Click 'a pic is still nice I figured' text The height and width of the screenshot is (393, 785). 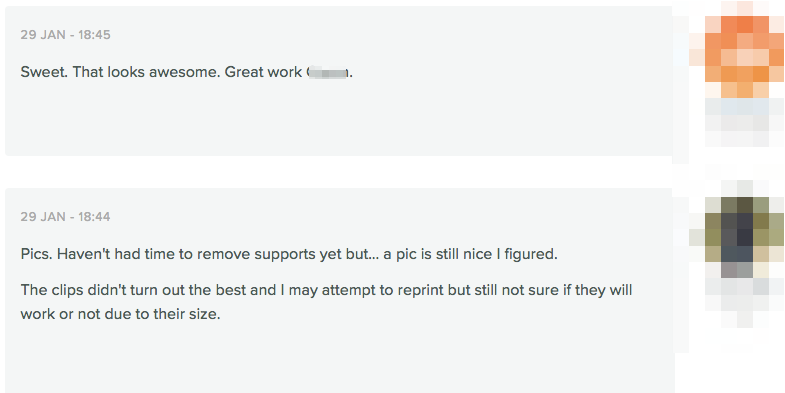(471, 254)
